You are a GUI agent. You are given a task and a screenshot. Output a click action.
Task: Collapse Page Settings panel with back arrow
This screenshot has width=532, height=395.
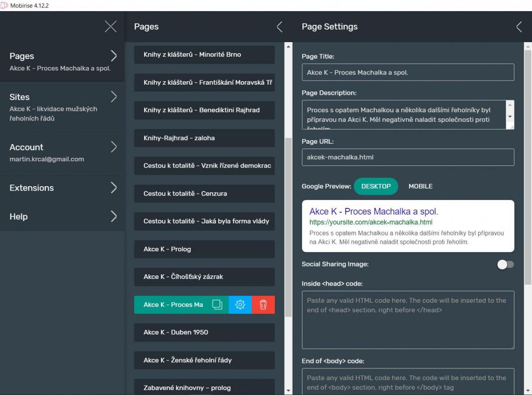pos(519,27)
